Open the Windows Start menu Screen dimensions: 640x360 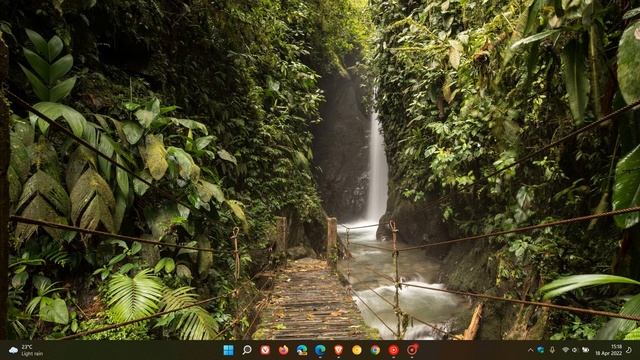coord(229,350)
